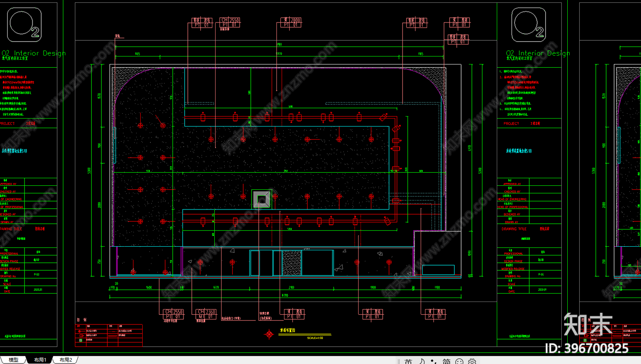Switch to the 模型 model tab
The image size is (641, 364).
[13, 360]
